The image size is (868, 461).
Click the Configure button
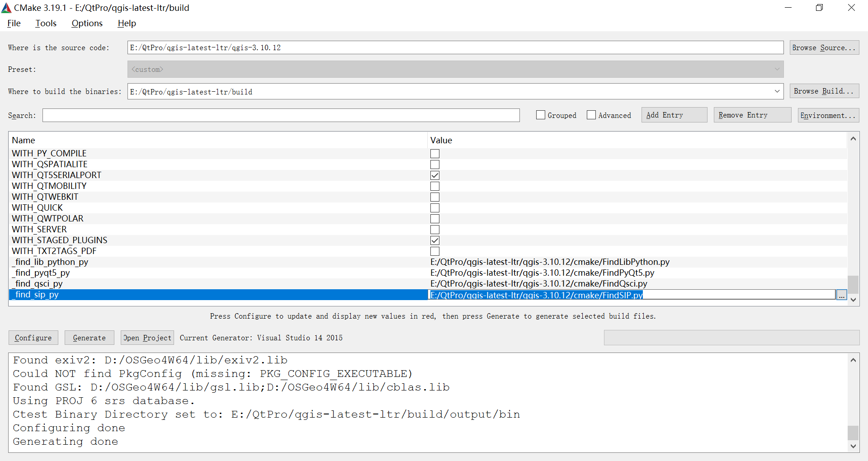point(33,338)
